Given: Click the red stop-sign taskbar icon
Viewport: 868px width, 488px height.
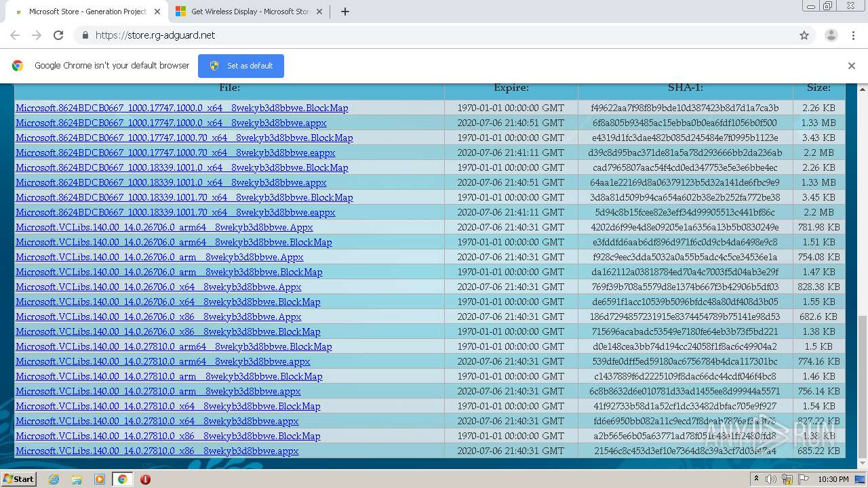Looking at the screenshot, I should [145, 479].
